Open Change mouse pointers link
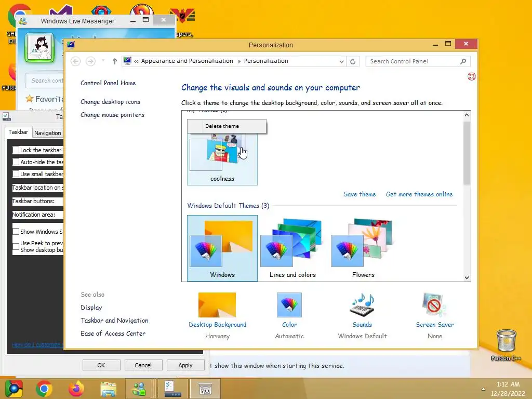Screen dimensions: 532x399 coord(112,115)
